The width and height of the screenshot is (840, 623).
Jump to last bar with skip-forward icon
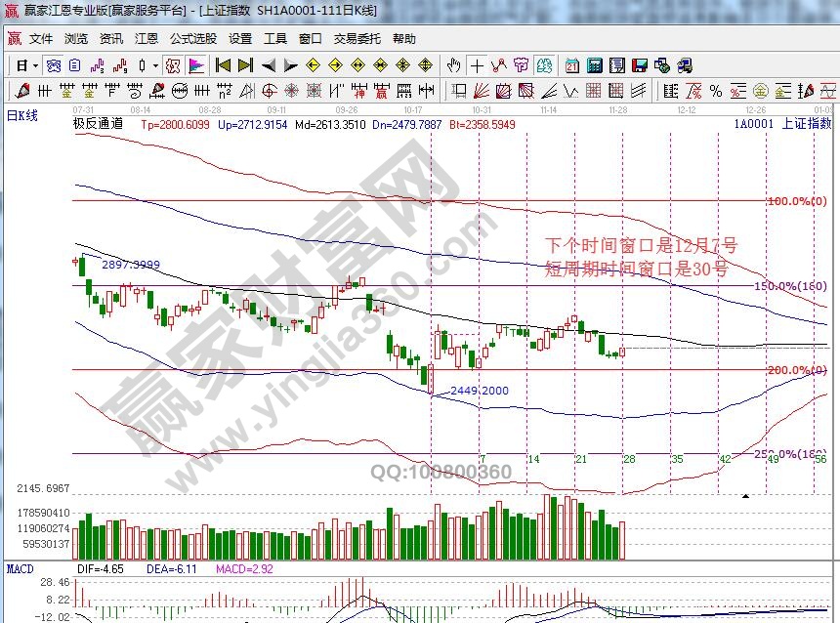click(245, 65)
